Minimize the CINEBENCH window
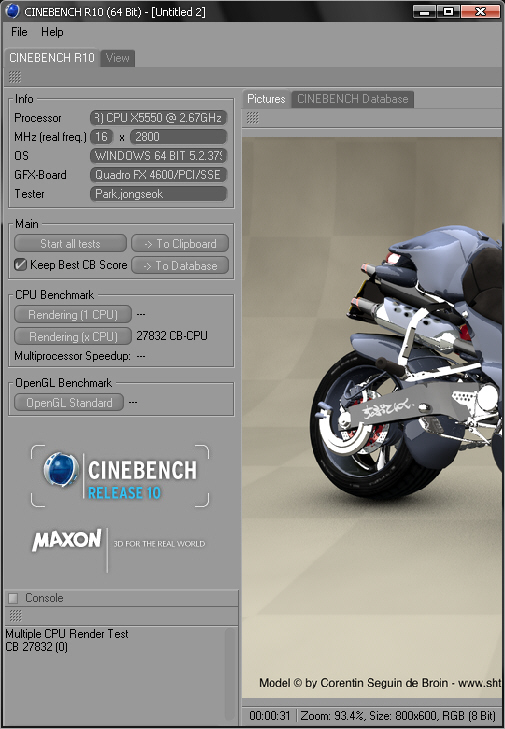 pos(425,11)
